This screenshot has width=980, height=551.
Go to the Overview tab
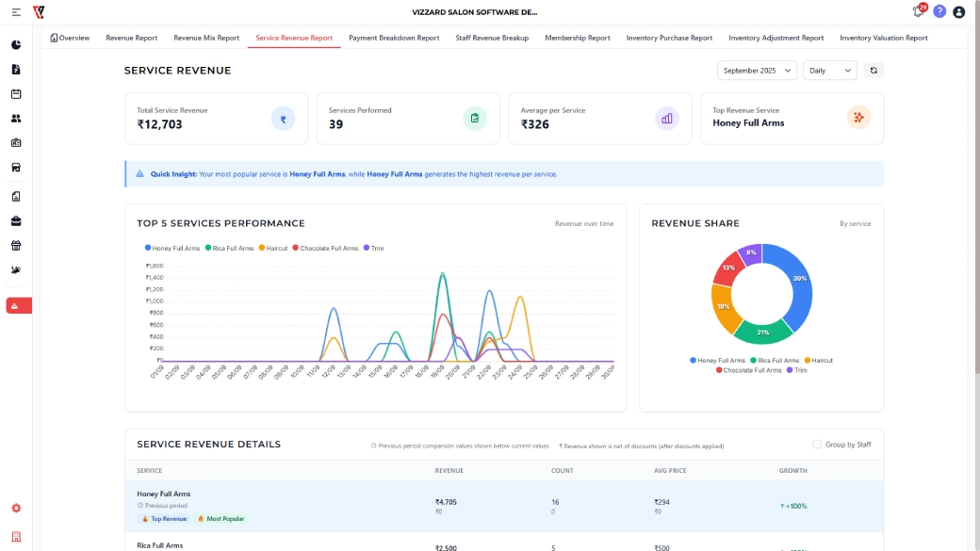pyautogui.click(x=70, y=38)
